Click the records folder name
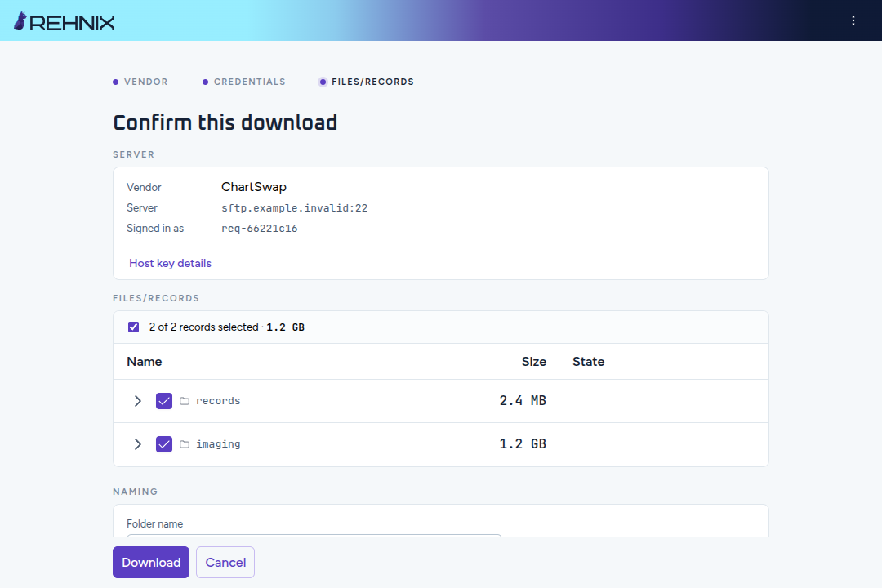The height and width of the screenshot is (588, 882). point(218,401)
